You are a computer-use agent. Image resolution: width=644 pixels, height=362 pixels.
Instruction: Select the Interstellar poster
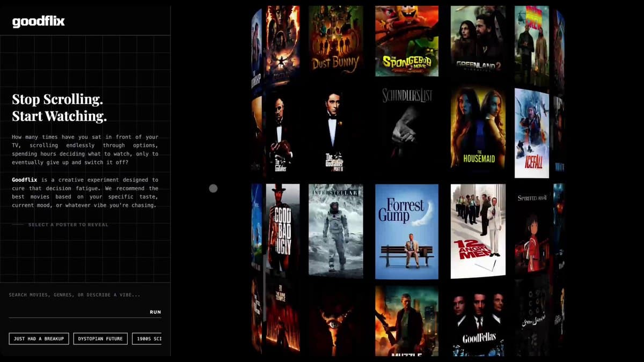[335, 231]
